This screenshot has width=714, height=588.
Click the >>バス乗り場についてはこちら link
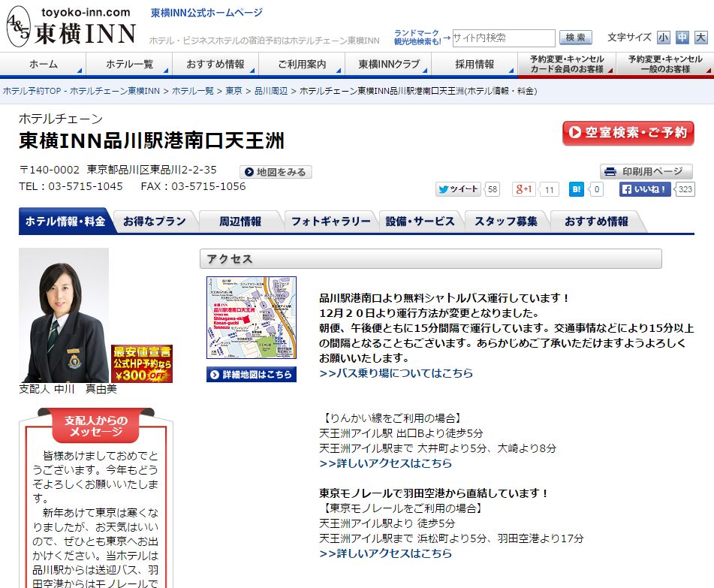click(396, 373)
